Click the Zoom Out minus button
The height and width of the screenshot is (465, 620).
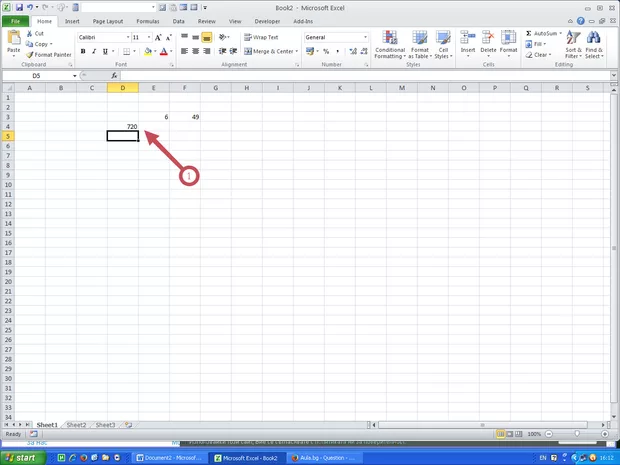point(548,434)
